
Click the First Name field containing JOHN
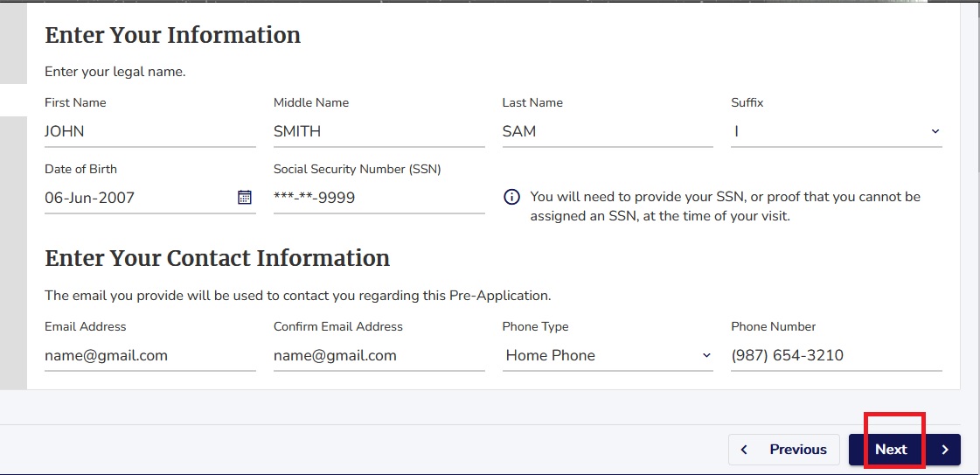pyautogui.click(x=150, y=131)
